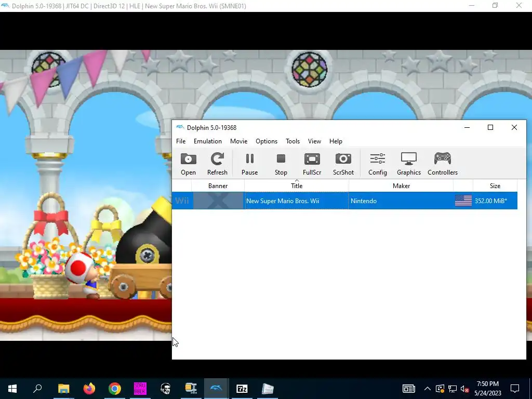Image resolution: width=532 pixels, height=399 pixels.
Task: Sort game list by Maker column
Action: [401, 185]
